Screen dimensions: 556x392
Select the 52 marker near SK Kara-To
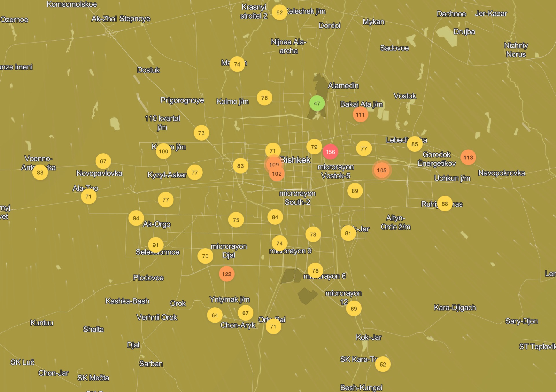click(383, 364)
